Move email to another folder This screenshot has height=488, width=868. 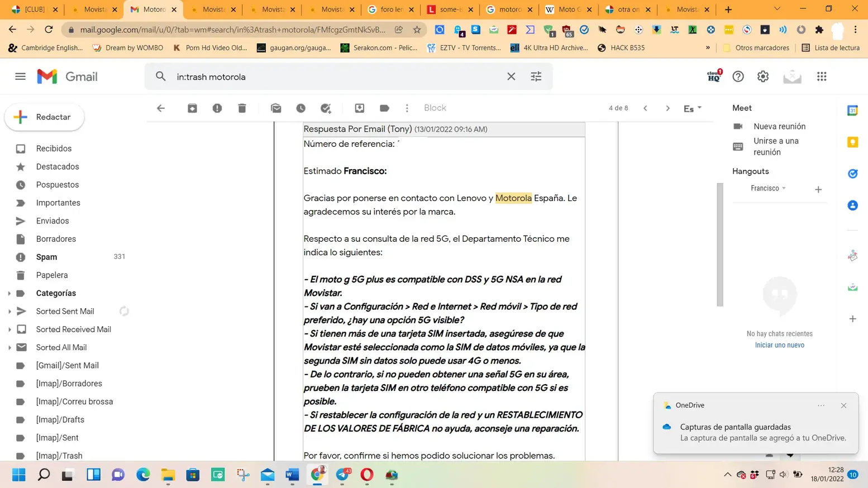point(360,108)
